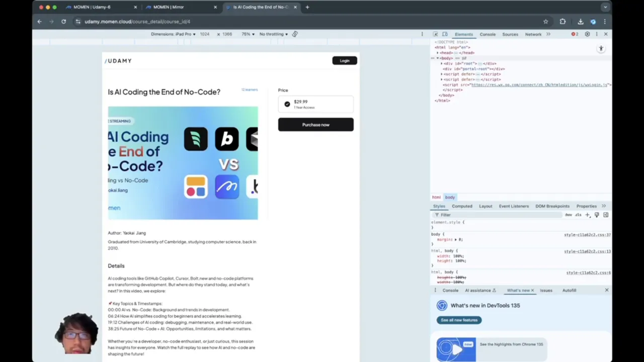Screen dimensions: 644x362
Task: Collapse the body element node
Action: pos(438,58)
